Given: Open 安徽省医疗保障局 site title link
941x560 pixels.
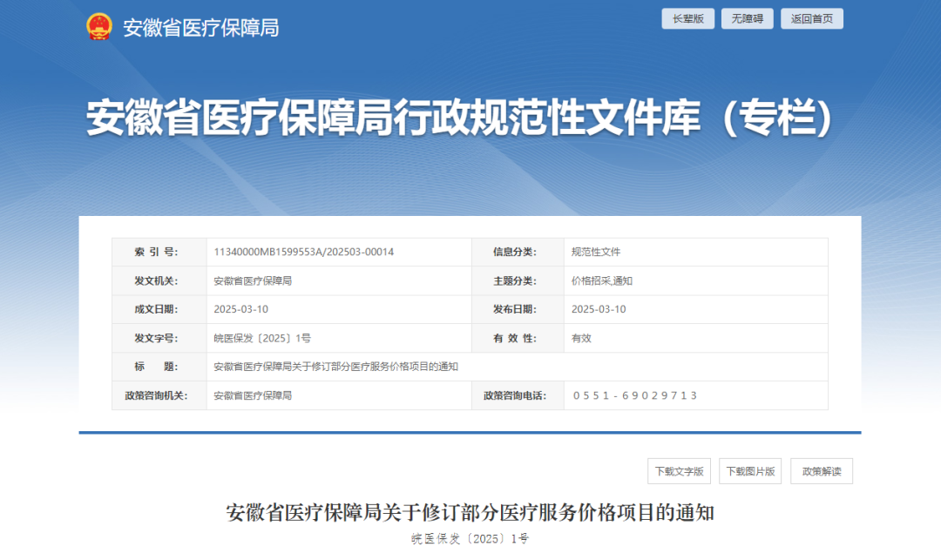Looking at the screenshot, I should pos(201,28).
